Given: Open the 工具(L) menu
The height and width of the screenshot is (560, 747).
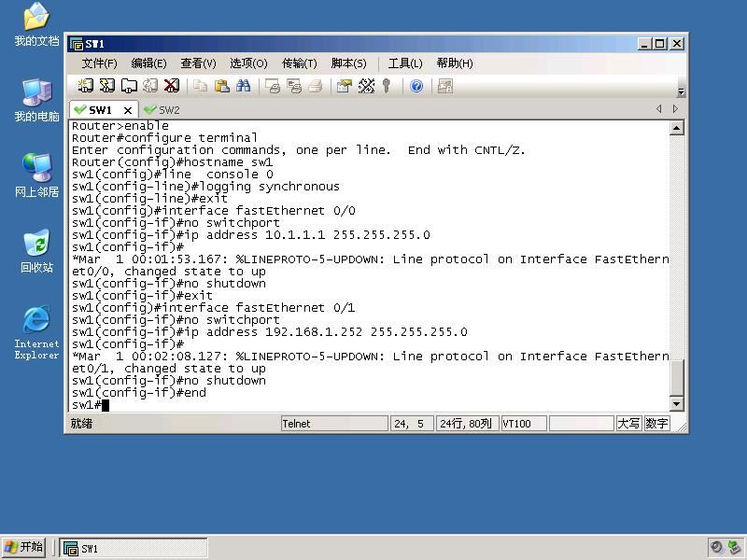Looking at the screenshot, I should tap(405, 63).
